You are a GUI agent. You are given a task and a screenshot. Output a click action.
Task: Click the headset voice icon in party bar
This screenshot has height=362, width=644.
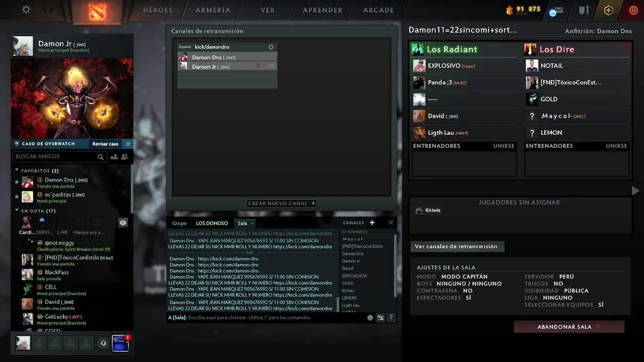pyautogui.click(x=103, y=343)
